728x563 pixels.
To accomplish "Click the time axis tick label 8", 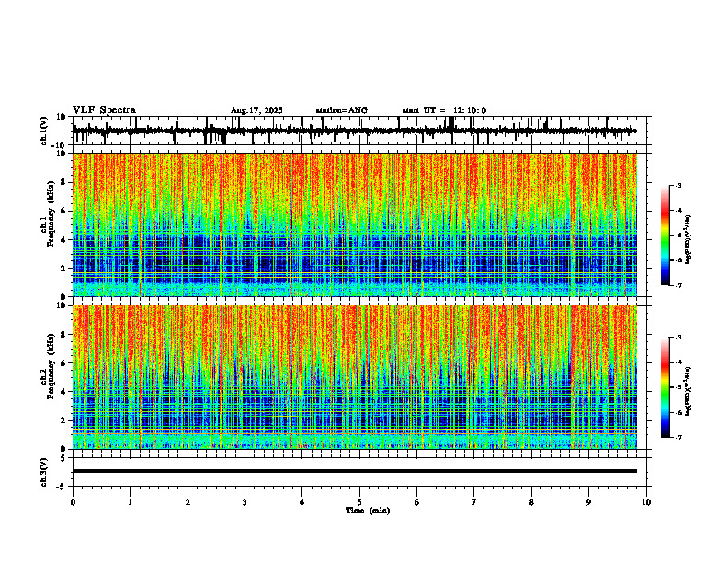I will tap(531, 502).
